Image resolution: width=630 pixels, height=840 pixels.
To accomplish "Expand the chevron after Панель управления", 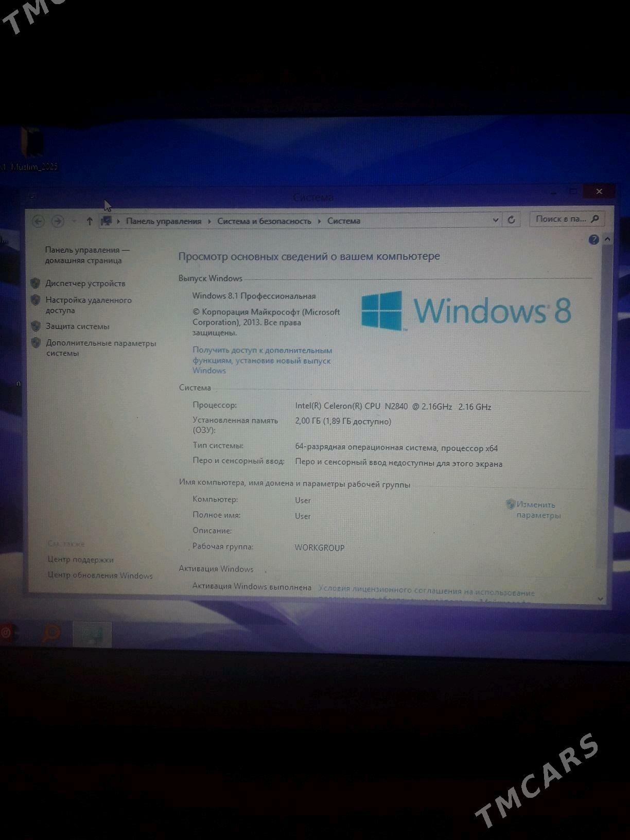I will click(210, 221).
